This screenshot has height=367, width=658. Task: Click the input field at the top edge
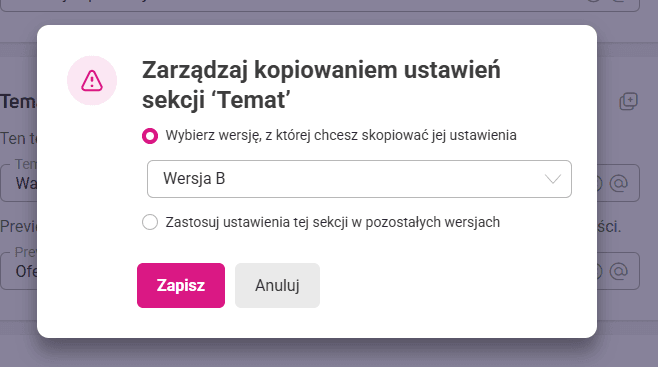320,5
